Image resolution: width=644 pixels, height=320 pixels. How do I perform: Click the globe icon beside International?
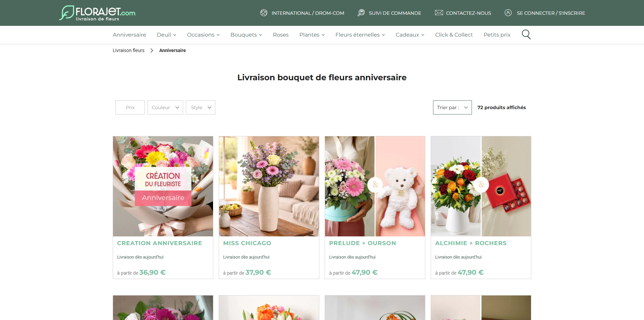coord(264,13)
